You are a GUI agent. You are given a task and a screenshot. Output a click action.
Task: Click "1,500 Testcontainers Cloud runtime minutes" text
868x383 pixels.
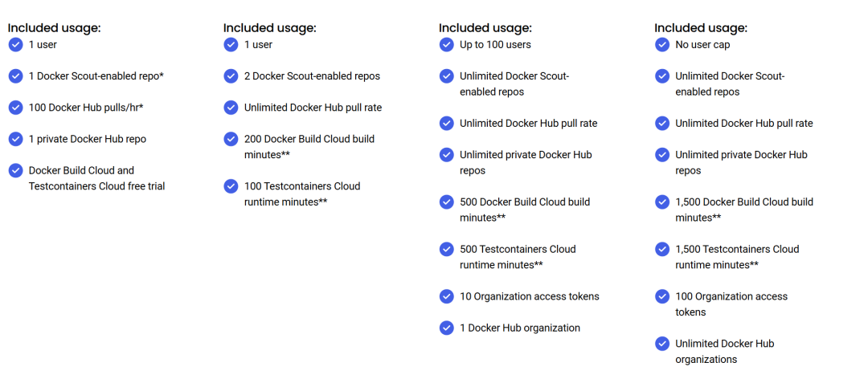737,257
